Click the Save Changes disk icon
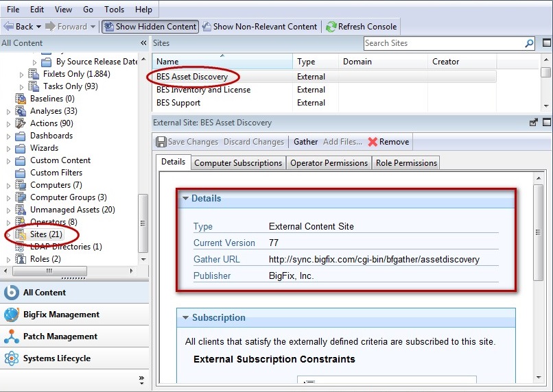 click(x=161, y=142)
